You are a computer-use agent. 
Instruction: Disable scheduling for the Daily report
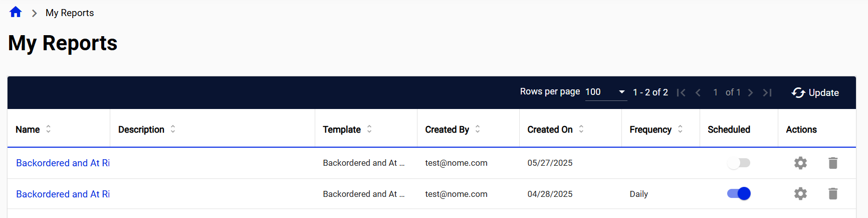pos(739,194)
